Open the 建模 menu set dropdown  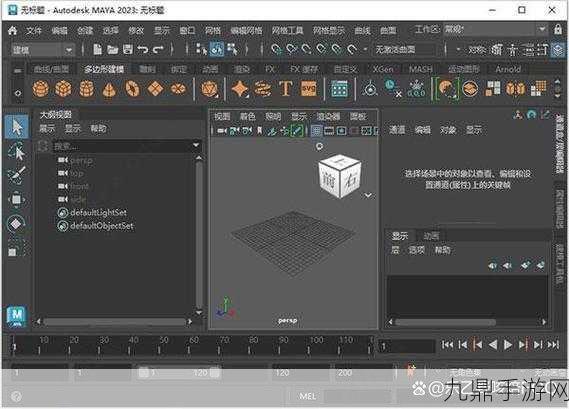pyautogui.click(x=43, y=50)
